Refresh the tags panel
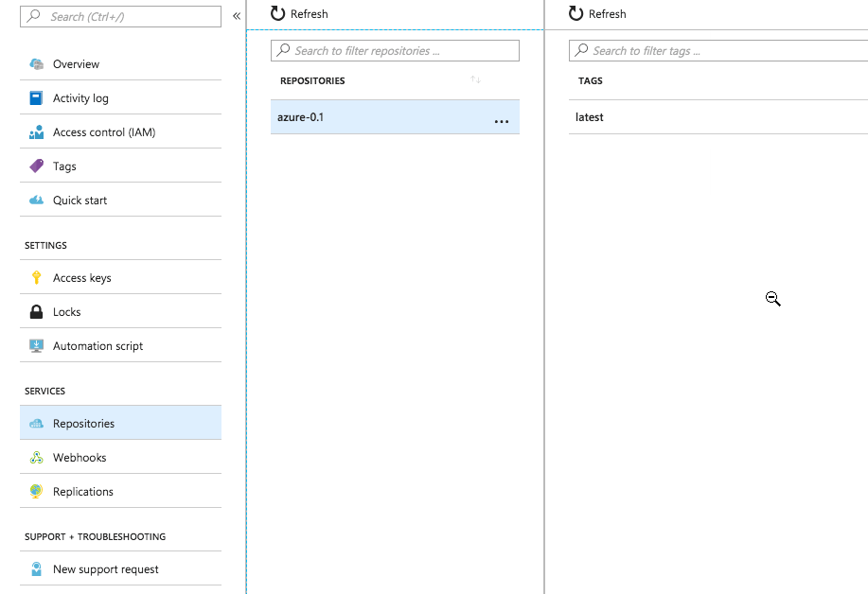Screen dimensions: 868x594 pyautogui.click(x=597, y=14)
